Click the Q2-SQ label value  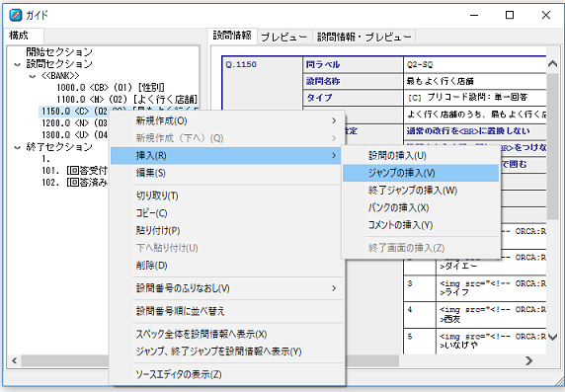(x=420, y=65)
